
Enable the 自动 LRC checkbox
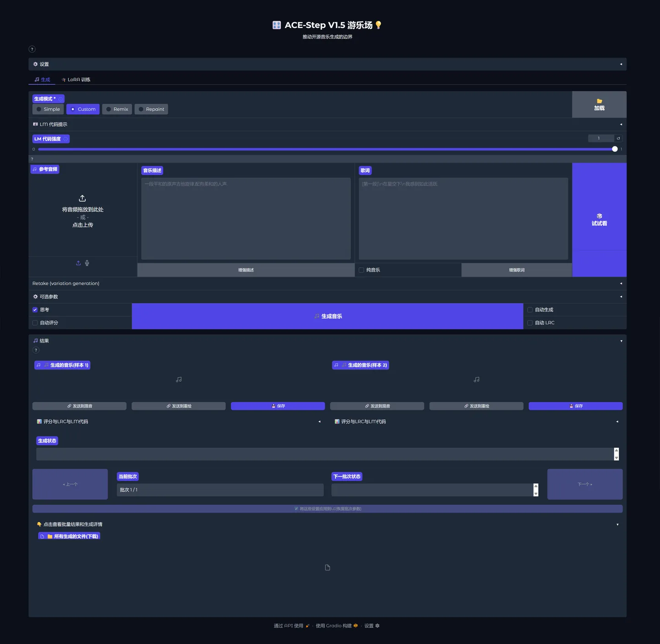point(530,323)
